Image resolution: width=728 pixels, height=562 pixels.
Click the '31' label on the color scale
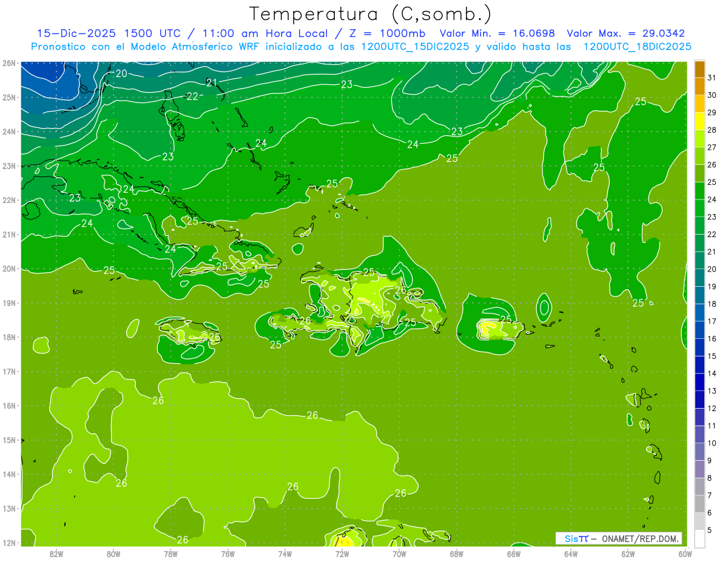(x=712, y=78)
